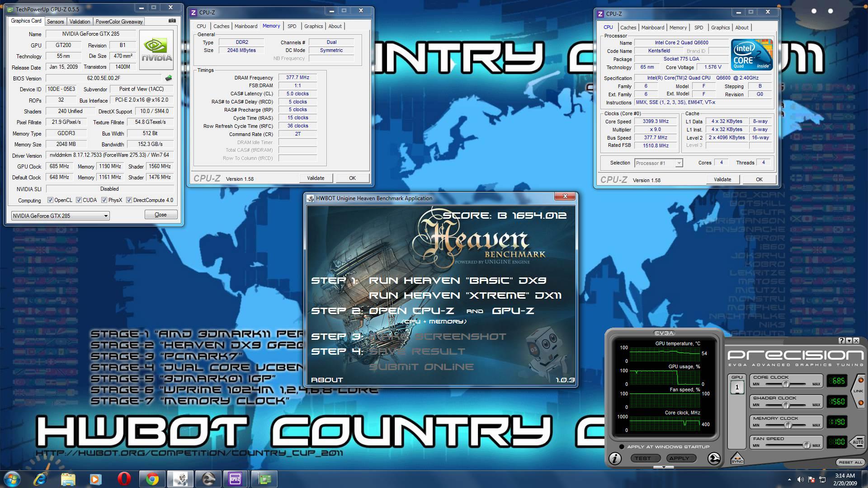Click RESET ALL in EVGA Precision
Image resolution: width=868 pixels, height=488 pixels.
tap(850, 462)
